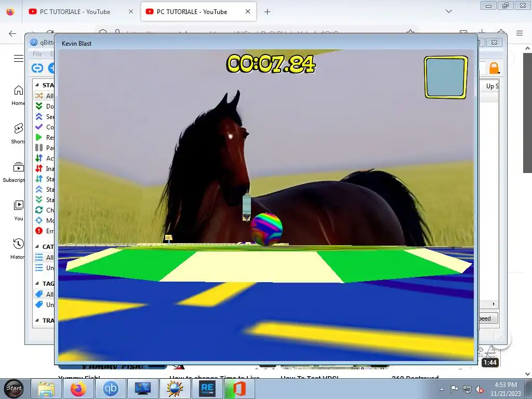Collapse the Status section in qBittorrent

[x=37, y=85]
